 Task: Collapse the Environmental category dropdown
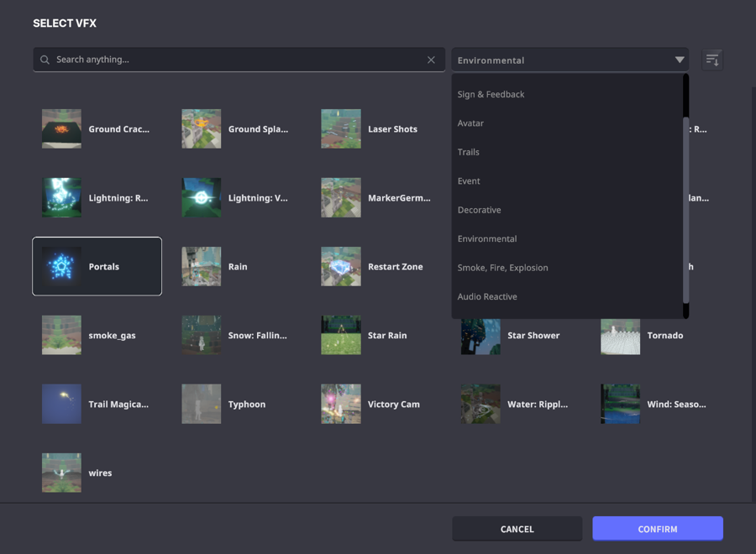(679, 60)
